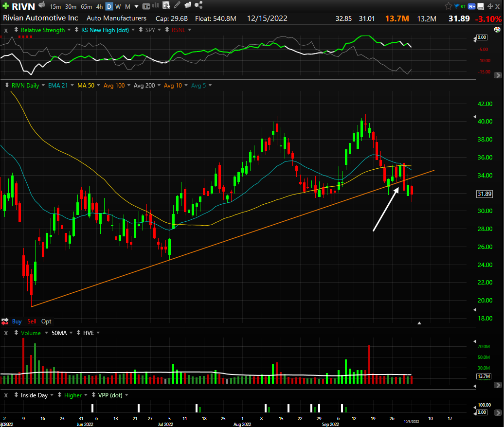Expand the 50MA dropdown
This screenshot has width=504, height=427.
click(x=71, y=333)
